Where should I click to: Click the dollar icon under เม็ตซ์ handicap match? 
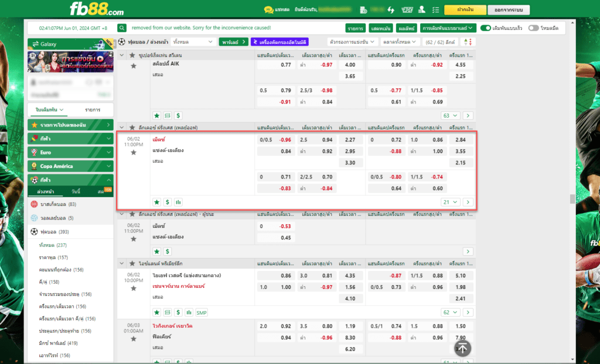click(167, 202)
